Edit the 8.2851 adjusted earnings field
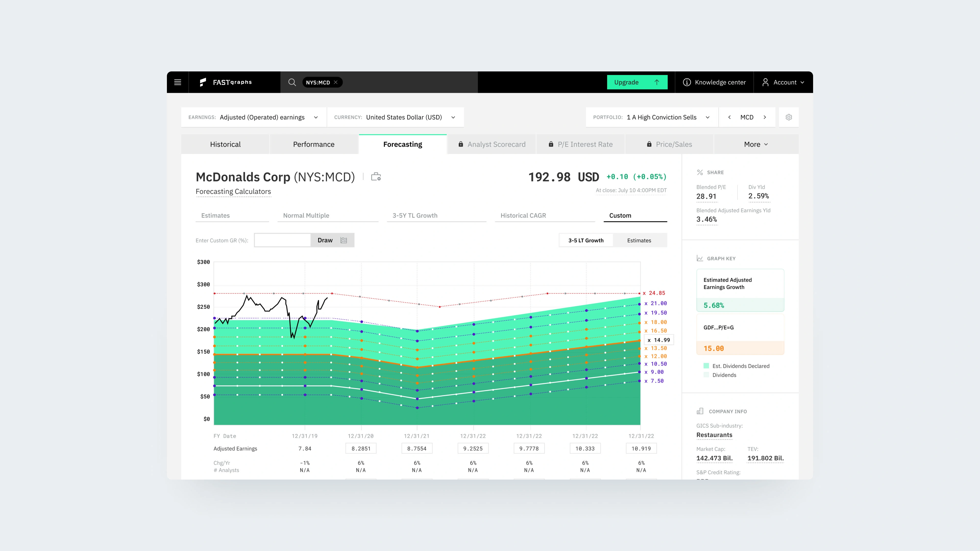This screenshot has width=980, height=551. [x=361, y=449]
